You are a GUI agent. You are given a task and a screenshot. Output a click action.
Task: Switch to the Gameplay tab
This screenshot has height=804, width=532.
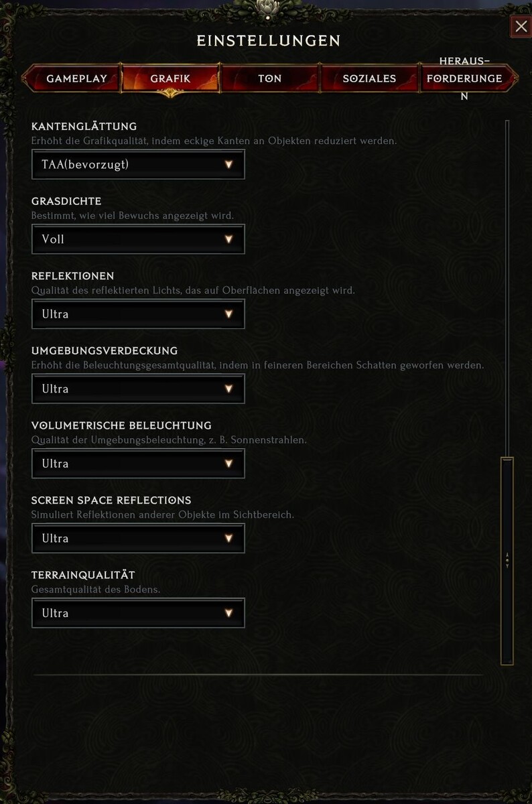click(x=76, y=78)
